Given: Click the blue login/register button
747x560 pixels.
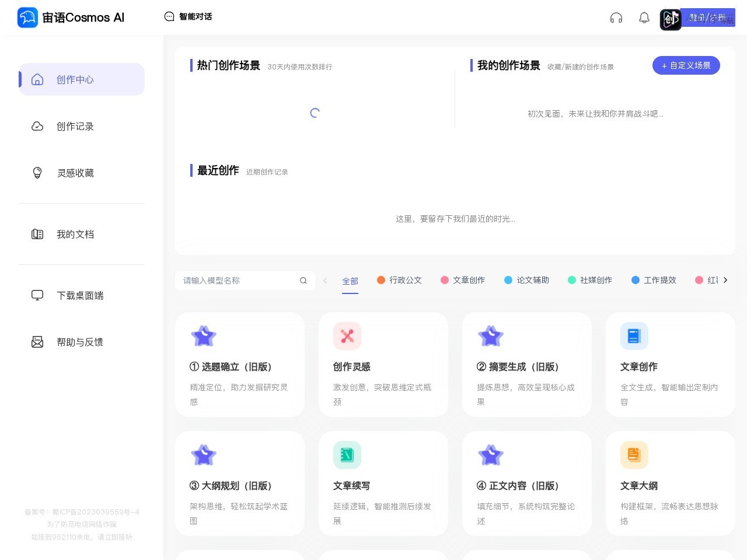Looking at the screenshot, I should [707, 17].
